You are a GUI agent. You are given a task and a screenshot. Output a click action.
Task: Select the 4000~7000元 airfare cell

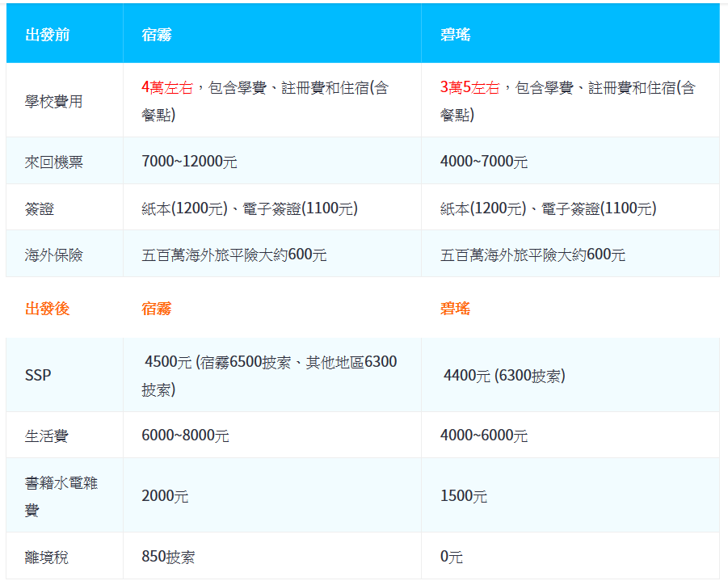pyautogui.click(x=484, y=162)
